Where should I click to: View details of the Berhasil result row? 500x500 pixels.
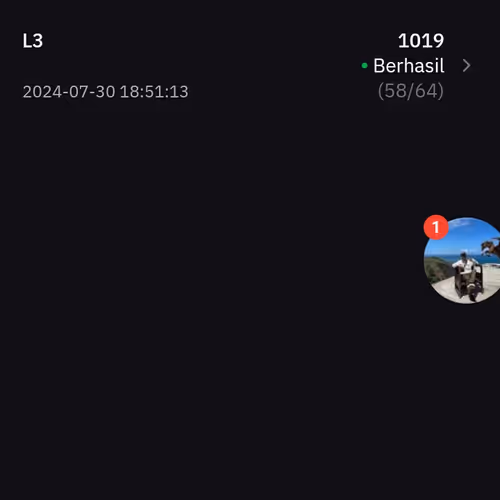(x=417, y=66)
